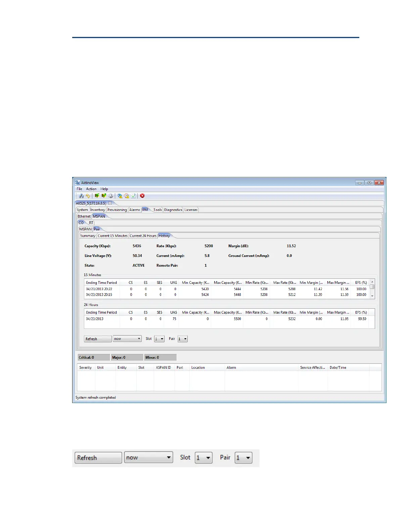Open the enlarged 'now' dropdown below the window
Screen dimensions: 411x532
point(148,457)
